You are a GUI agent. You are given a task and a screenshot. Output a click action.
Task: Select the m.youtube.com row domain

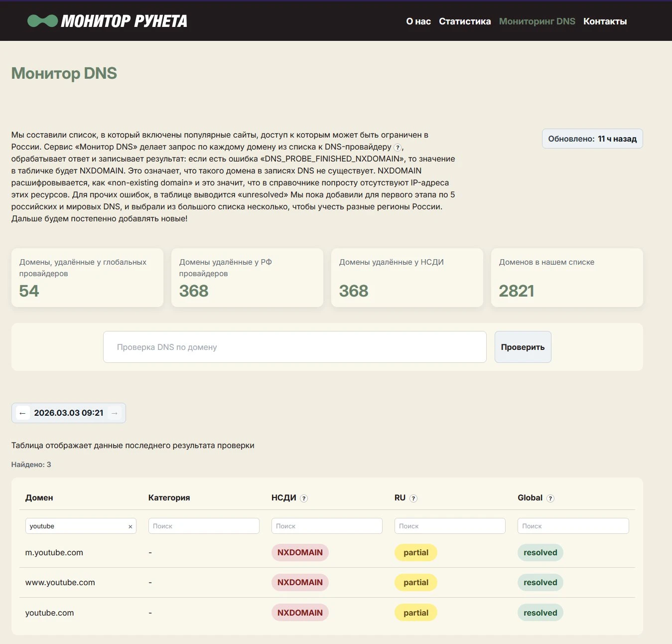[x=54, y=552]
